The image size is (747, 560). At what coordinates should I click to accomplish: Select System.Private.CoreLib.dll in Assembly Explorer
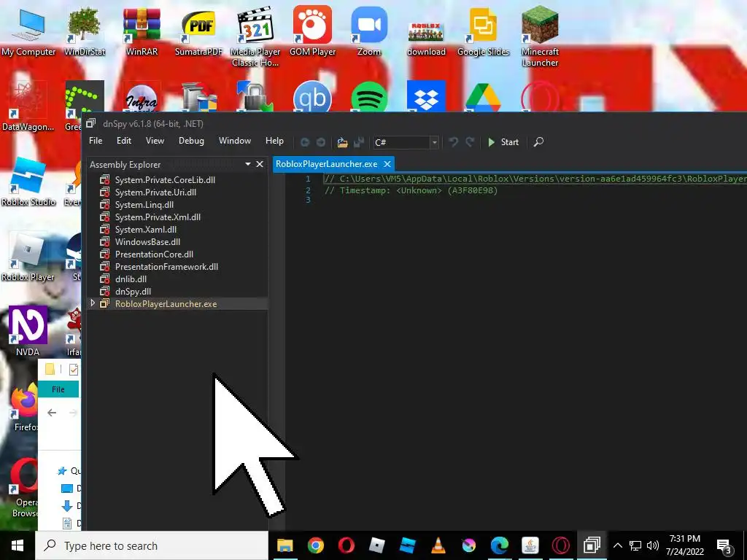point(165,180)
